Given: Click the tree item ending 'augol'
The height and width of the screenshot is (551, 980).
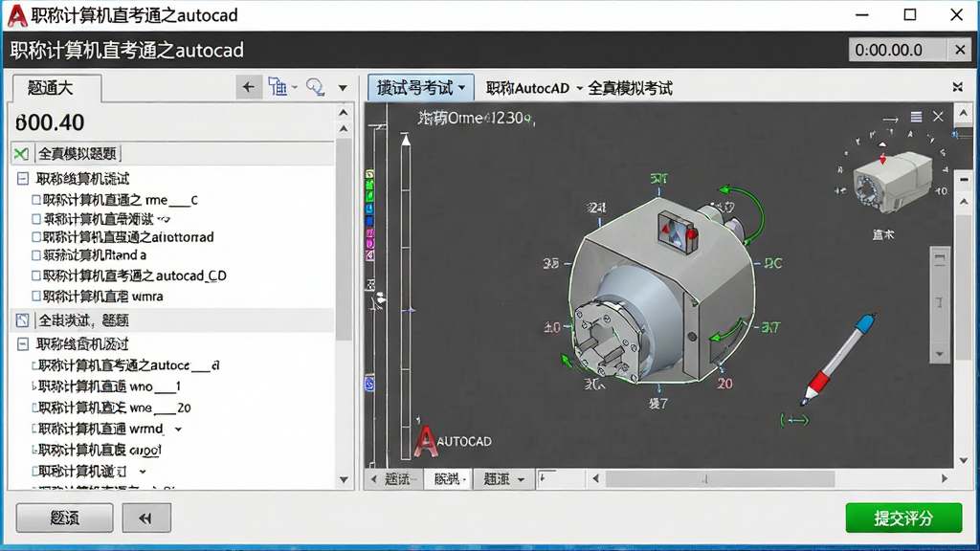Looking at the screenshot, I should [x=100, y=450].
